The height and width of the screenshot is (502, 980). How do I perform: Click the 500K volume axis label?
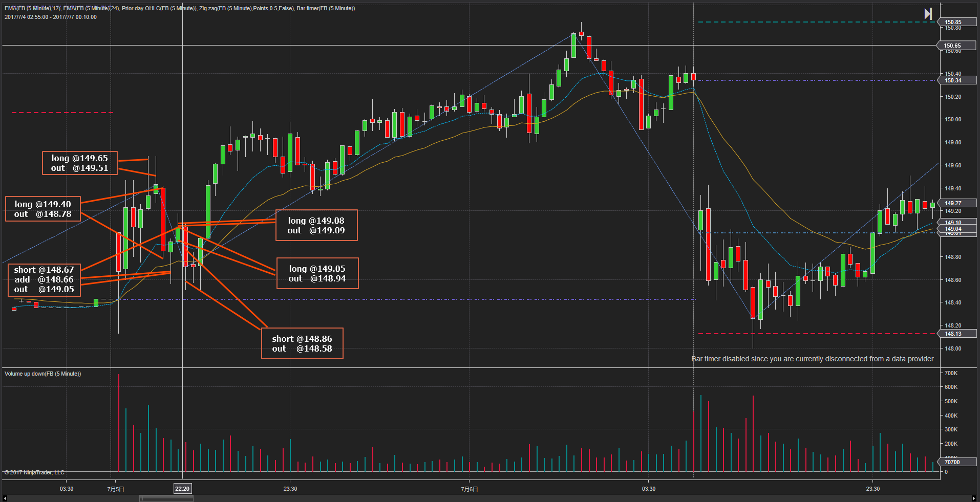[x=951, y=401]
